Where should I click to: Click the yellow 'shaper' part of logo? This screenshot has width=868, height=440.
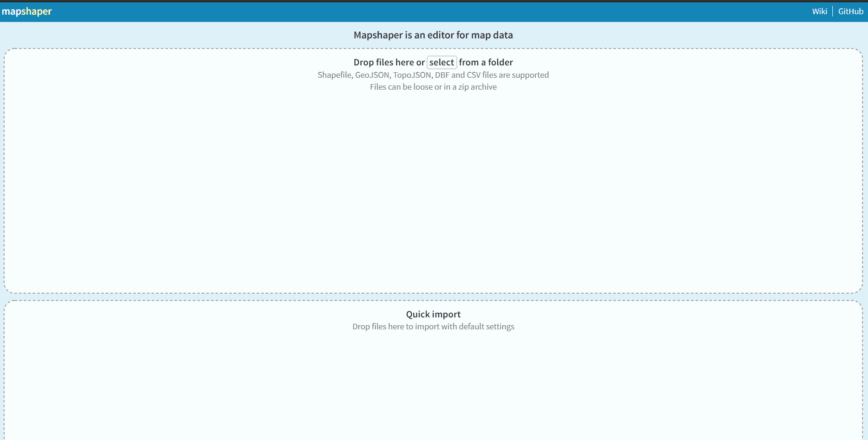point(36,11)
